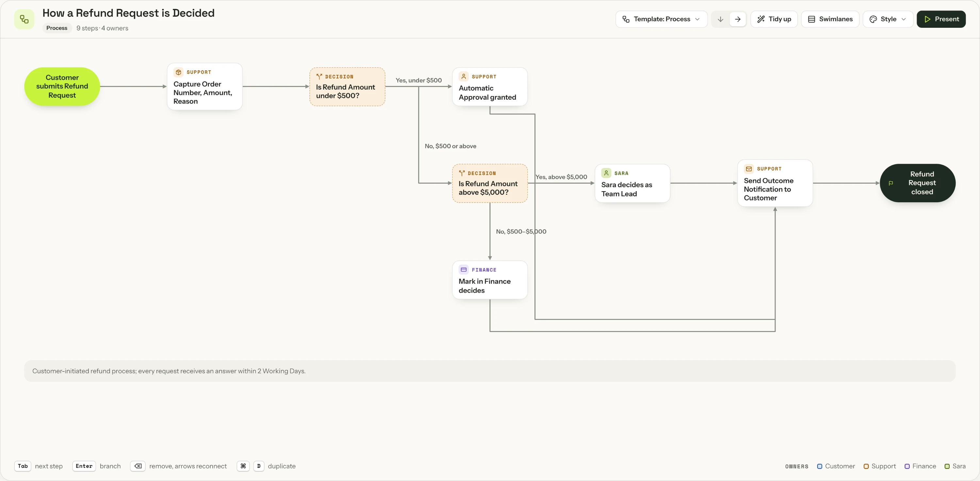Click the flag icon on Refund Request closed
The image size is (980, 481).
(x=890, y=183)
